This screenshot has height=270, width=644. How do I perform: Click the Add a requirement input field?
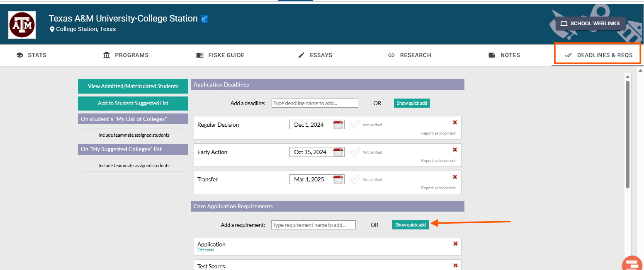[313, 225]
